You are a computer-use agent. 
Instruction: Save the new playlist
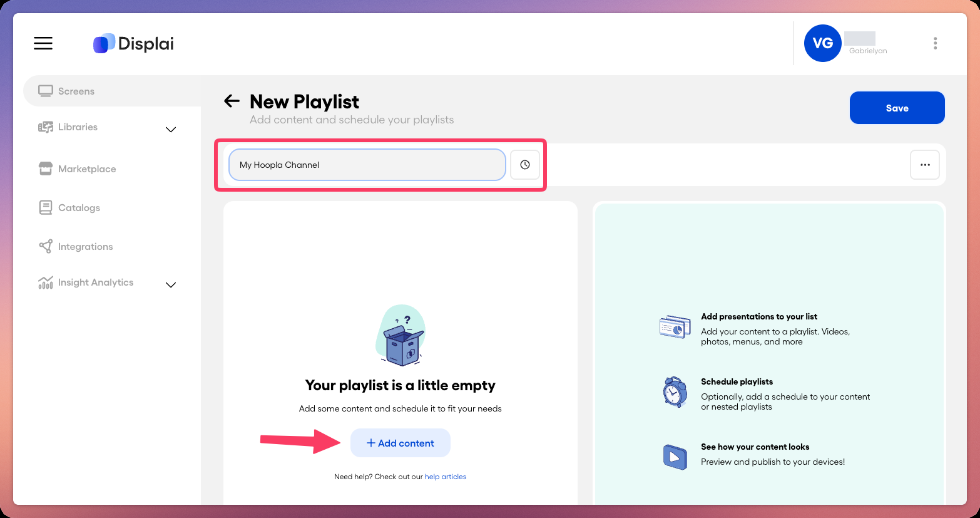point(897,108)
